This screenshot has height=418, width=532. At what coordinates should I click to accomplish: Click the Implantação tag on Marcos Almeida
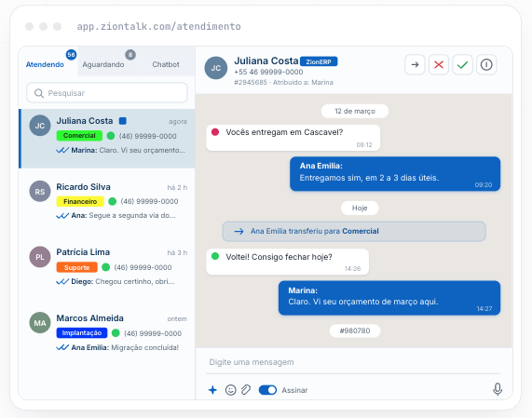pyautogui.click(x=82, y=333)
